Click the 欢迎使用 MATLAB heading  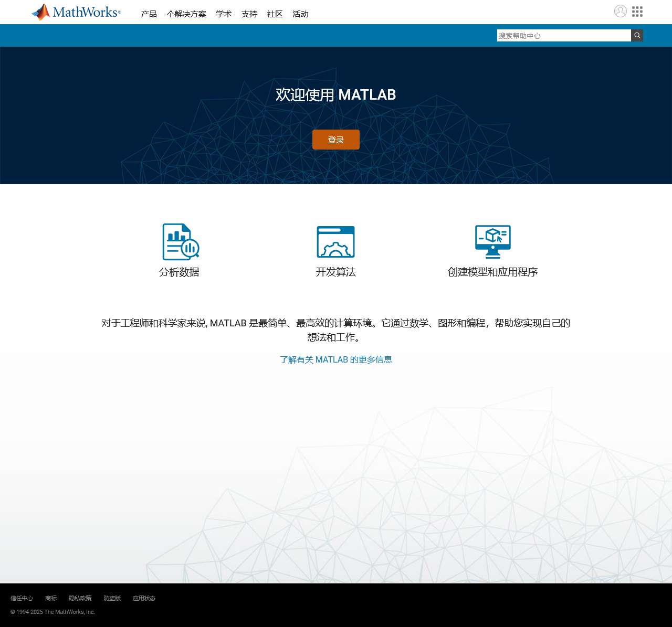(x=336, y=94)
